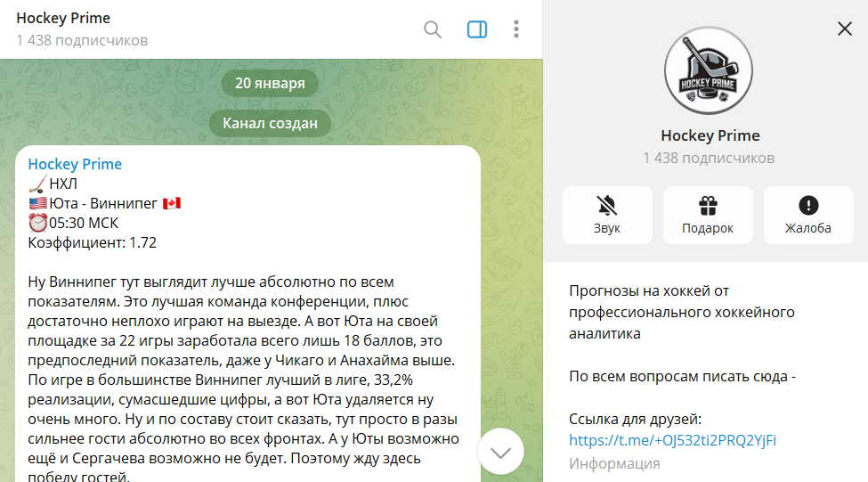Open the three-dot more options menu
This screenshot has width=868, height=482.
click(516, 29)
